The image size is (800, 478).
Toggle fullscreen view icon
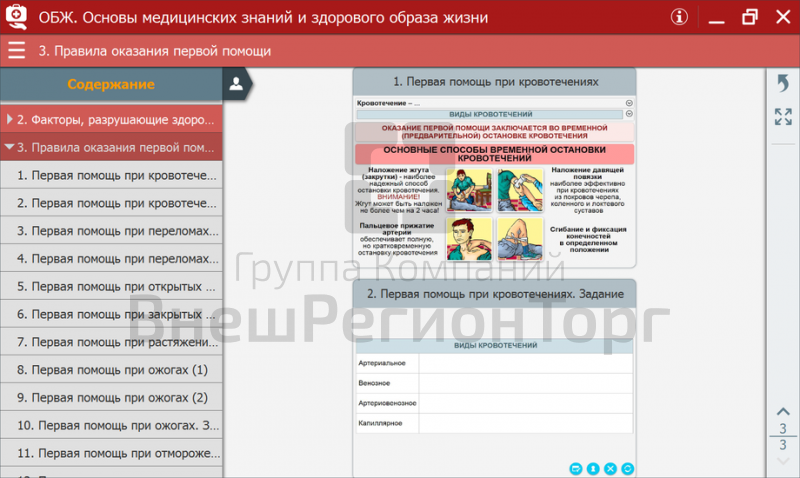point(782,117)
